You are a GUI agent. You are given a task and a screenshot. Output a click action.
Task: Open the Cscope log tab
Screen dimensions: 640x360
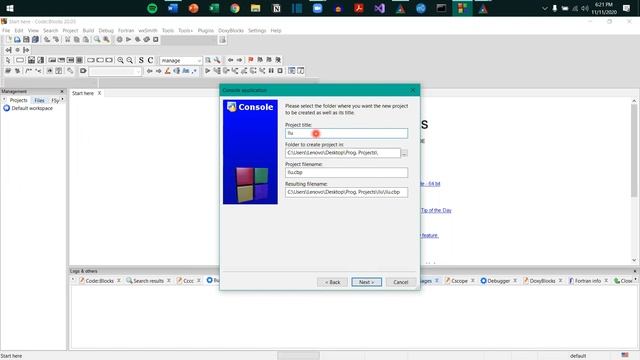459,281
